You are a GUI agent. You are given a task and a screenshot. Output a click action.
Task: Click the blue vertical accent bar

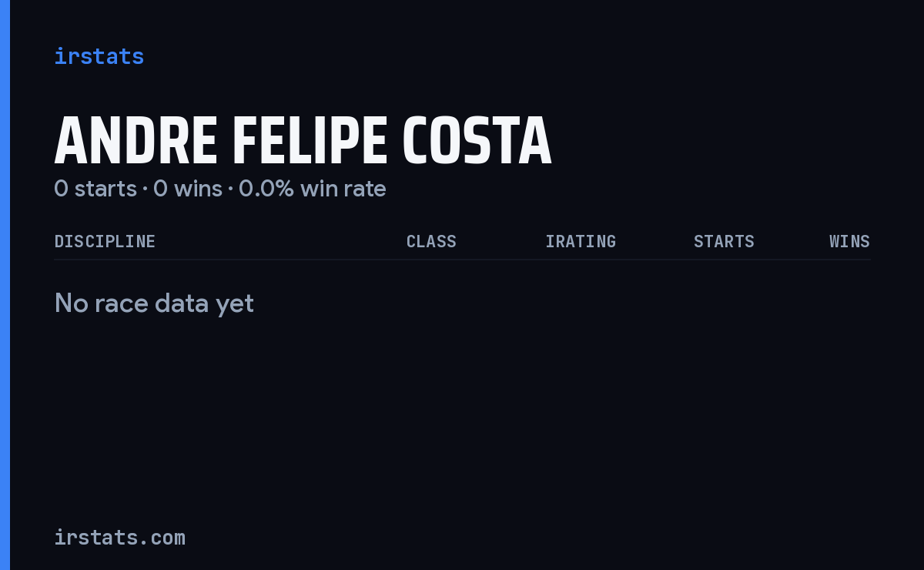5,285
